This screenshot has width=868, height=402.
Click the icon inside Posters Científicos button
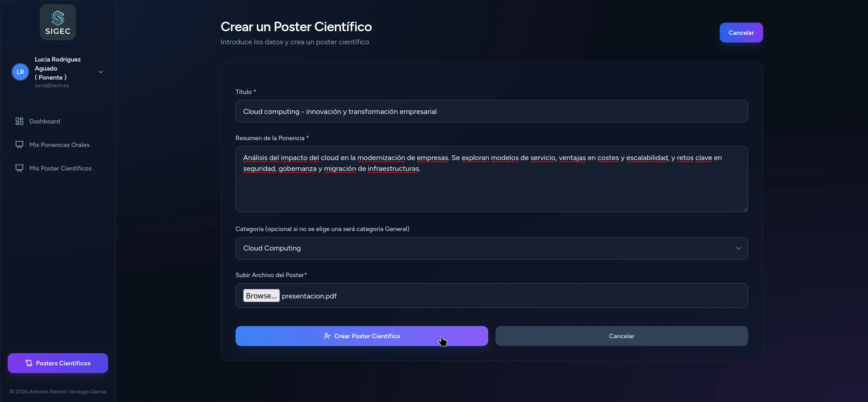(29, 363)
